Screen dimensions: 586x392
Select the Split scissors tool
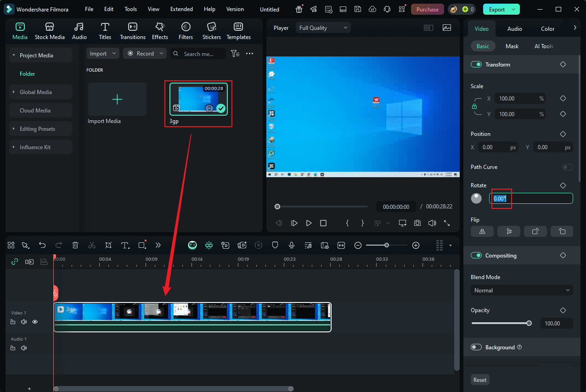coord(92,245)
